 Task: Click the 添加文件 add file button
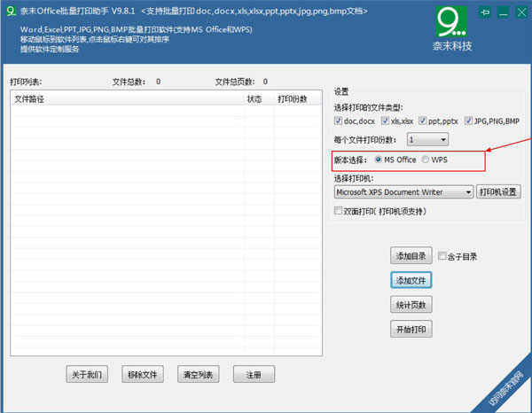click(x=411, y=280)
